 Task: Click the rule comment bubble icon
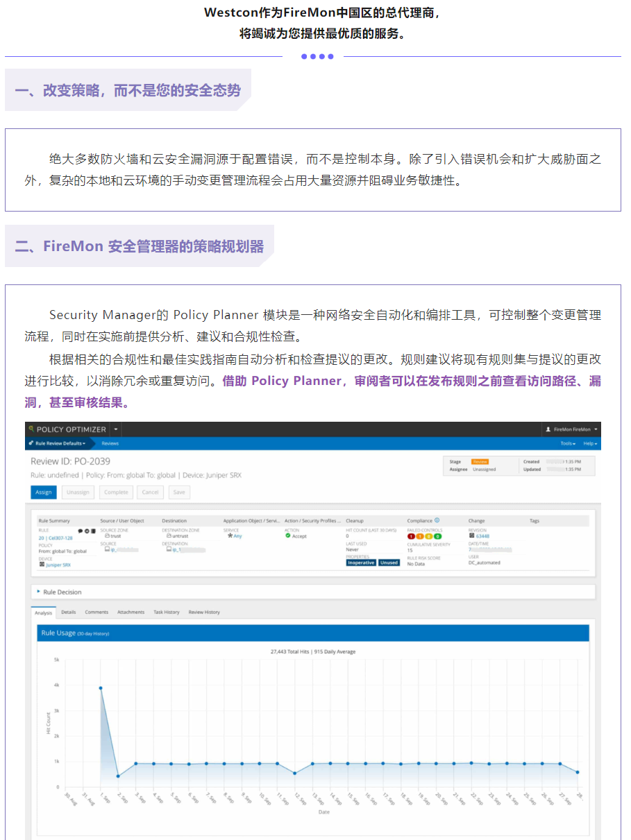(x=80, y=530)
